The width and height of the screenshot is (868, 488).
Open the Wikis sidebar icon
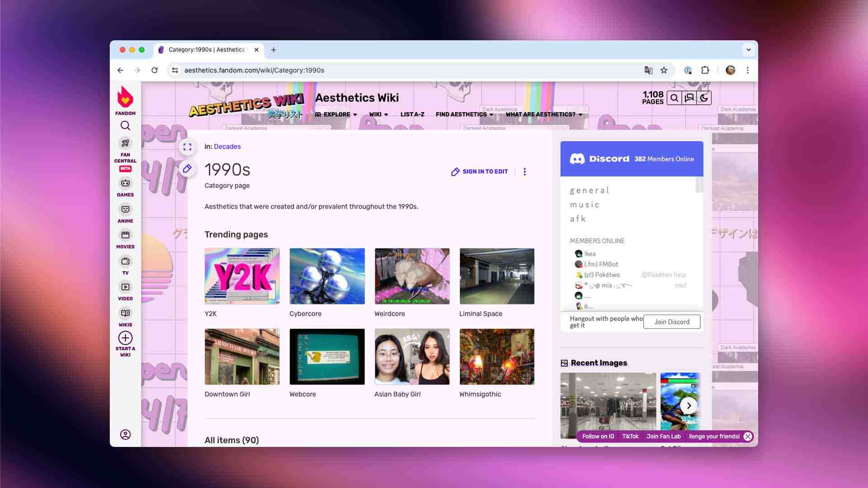click(125, 313)
